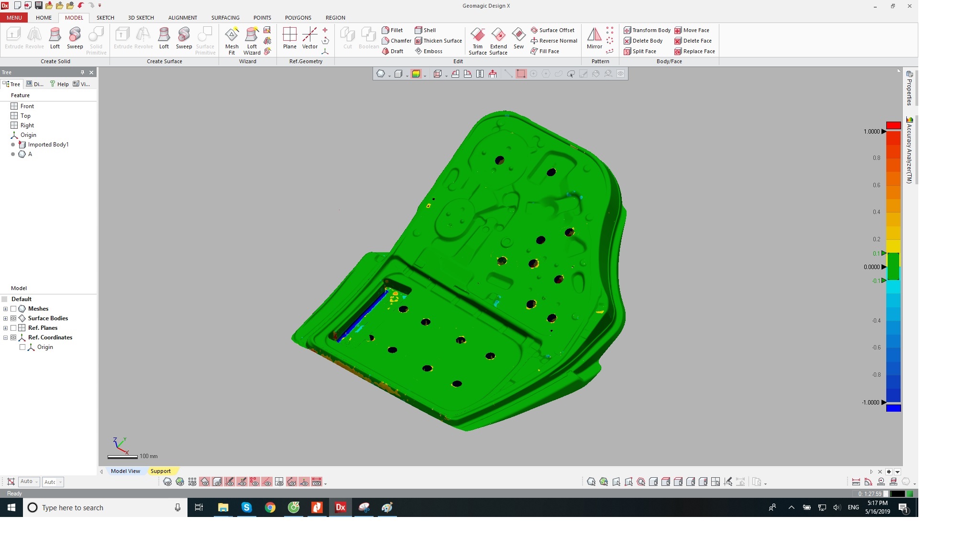Choose the Mirror pattern tool

[x=594, y=38]
